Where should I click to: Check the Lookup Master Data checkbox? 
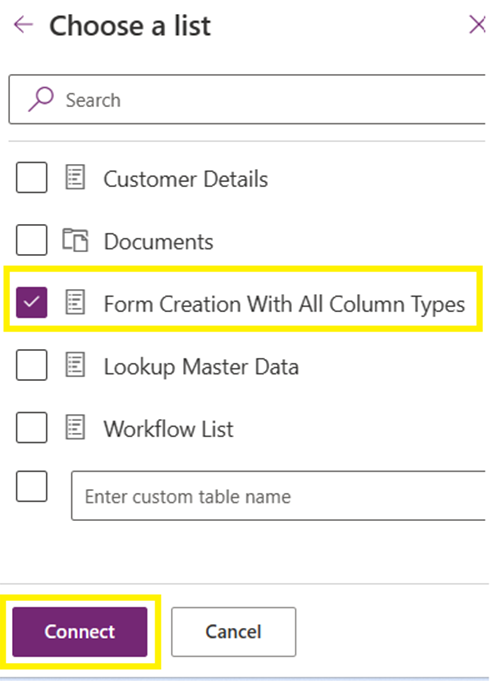coord(31,365)
